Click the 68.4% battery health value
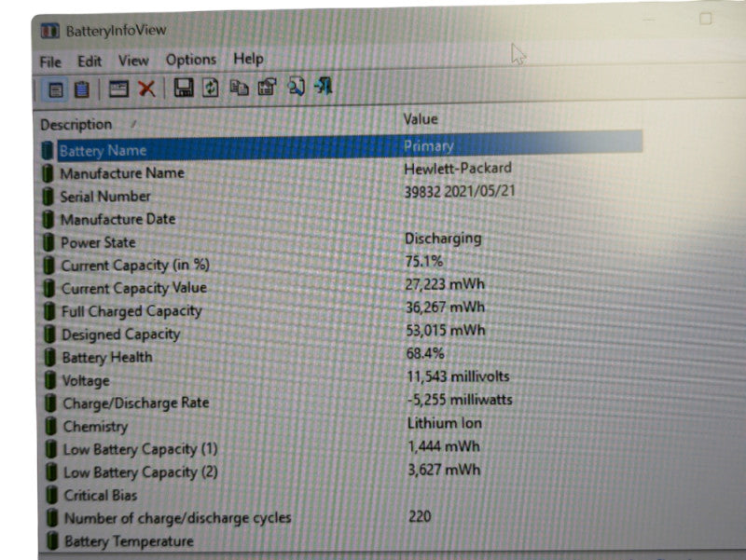 pos(425,354)
